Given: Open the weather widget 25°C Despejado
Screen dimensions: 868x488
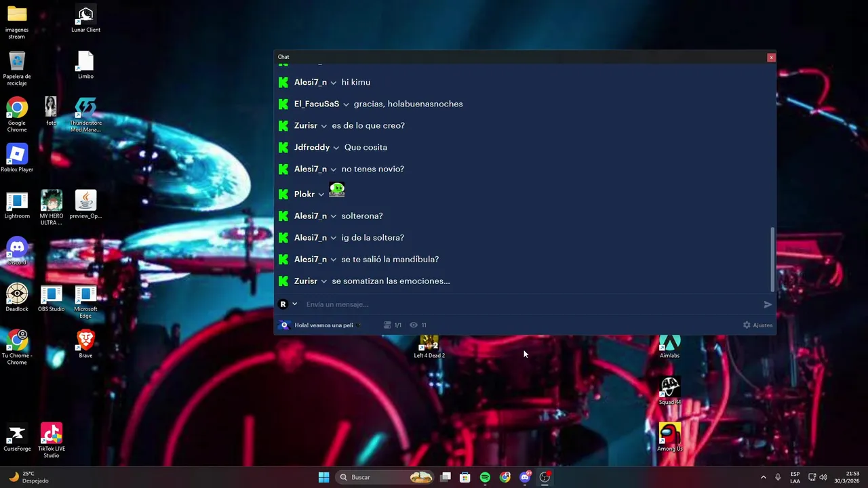Looking at the screenshot, I should coord(27,477).
